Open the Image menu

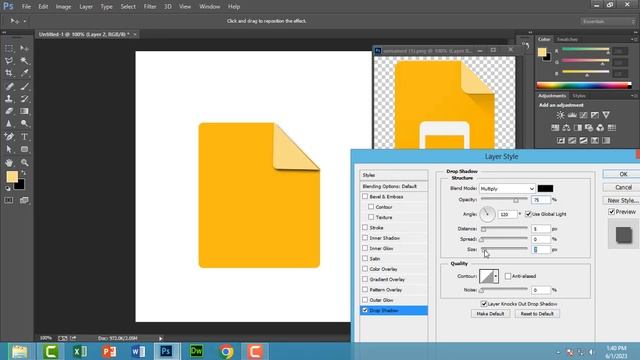(x=63, y=7)
